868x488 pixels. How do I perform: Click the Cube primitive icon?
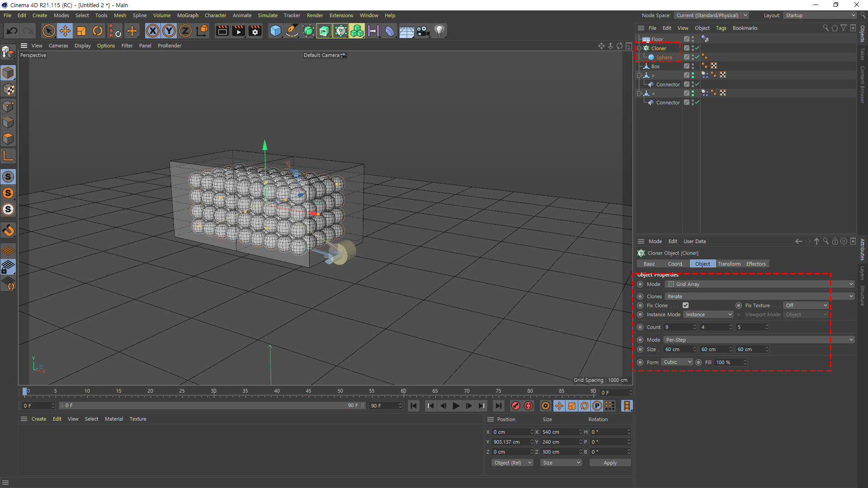click(x=275, y=31)
